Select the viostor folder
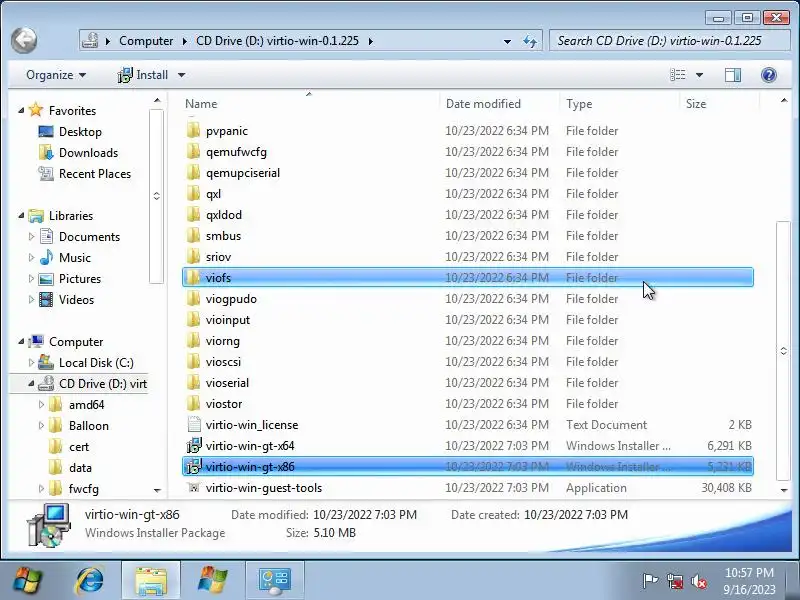The width and height of the screenshot is (800, 600). click(x=224, y=404)
